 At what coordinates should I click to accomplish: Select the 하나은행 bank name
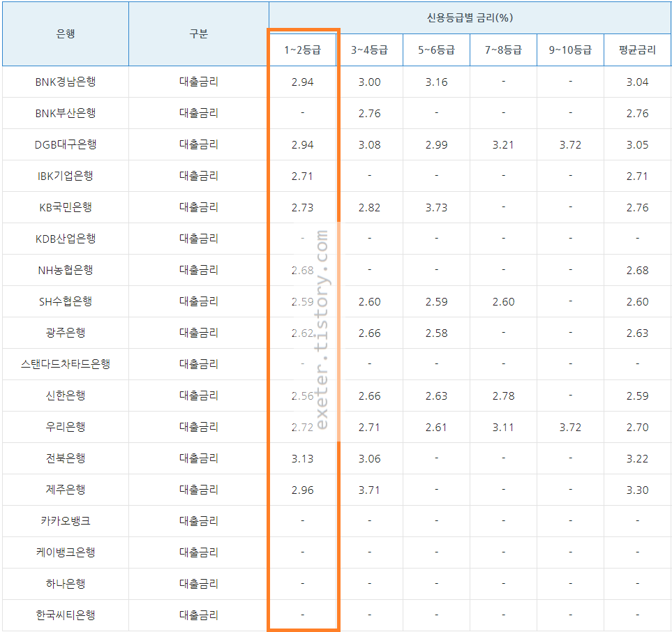pos(66,584)
